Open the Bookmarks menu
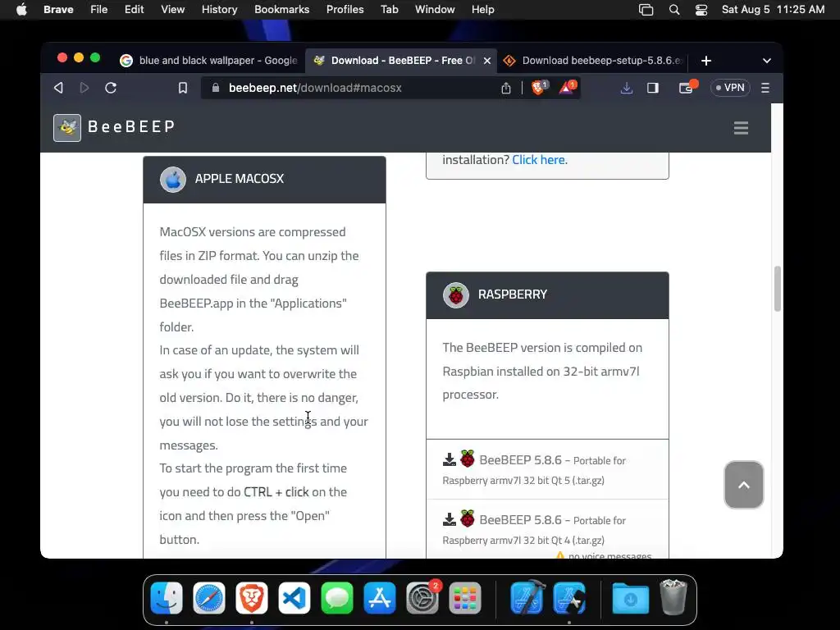This screenshot has width=840, height=630. coord(282,10)
